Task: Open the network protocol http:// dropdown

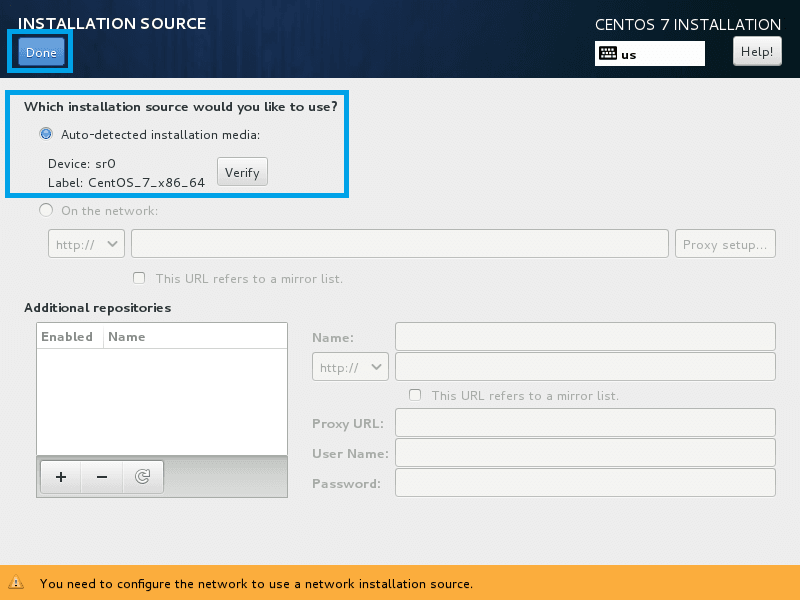Action: 86,244
